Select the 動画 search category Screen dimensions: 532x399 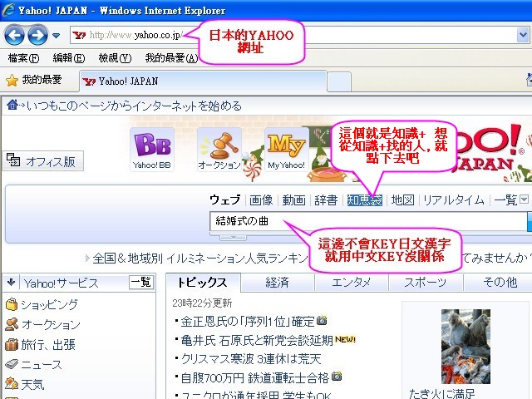click(x=293, y=199)
